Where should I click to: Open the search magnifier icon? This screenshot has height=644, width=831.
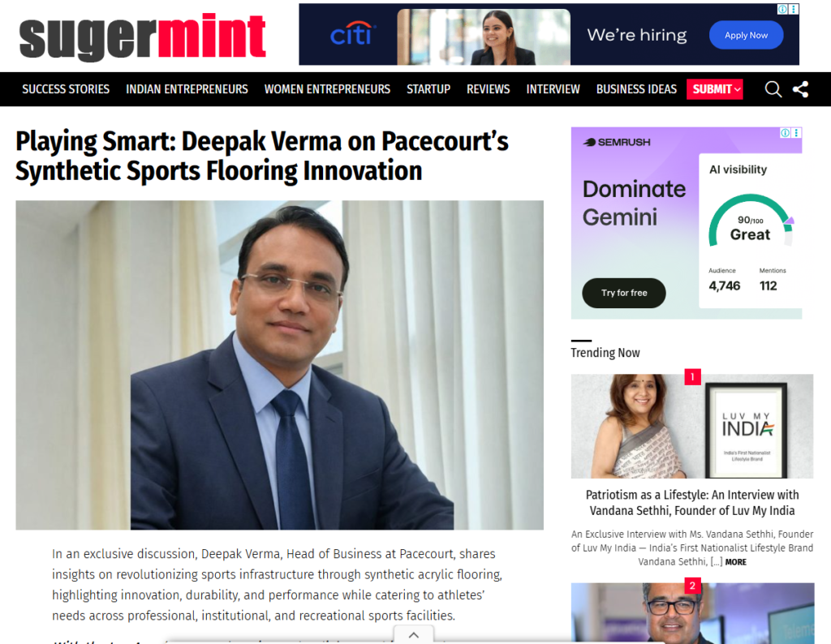pos(773,89)
